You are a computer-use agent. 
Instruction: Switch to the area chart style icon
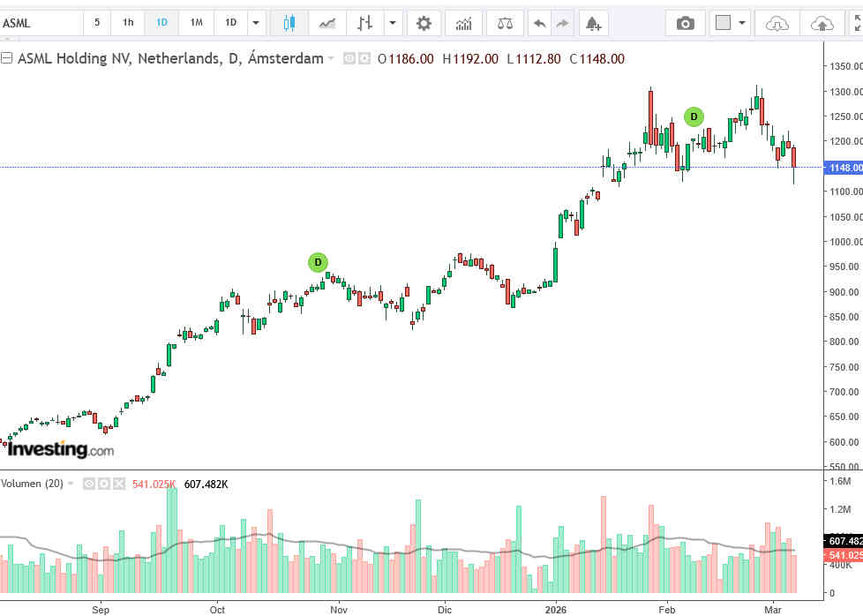[327, 23]
